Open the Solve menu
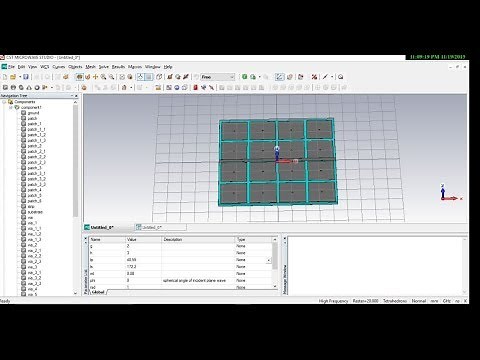This screenshot has width=480, height=360. click(104, 67)
